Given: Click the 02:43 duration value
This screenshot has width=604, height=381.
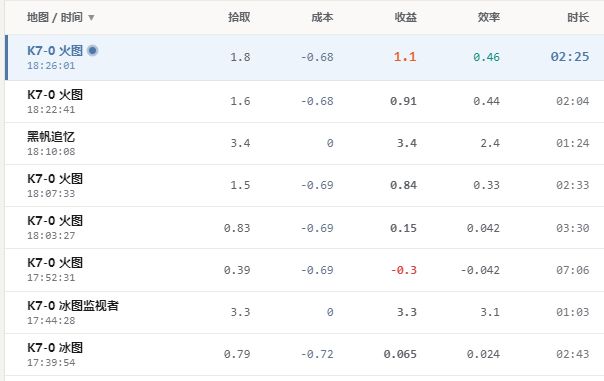Looking at the screenshot, I should coord(572,354).
